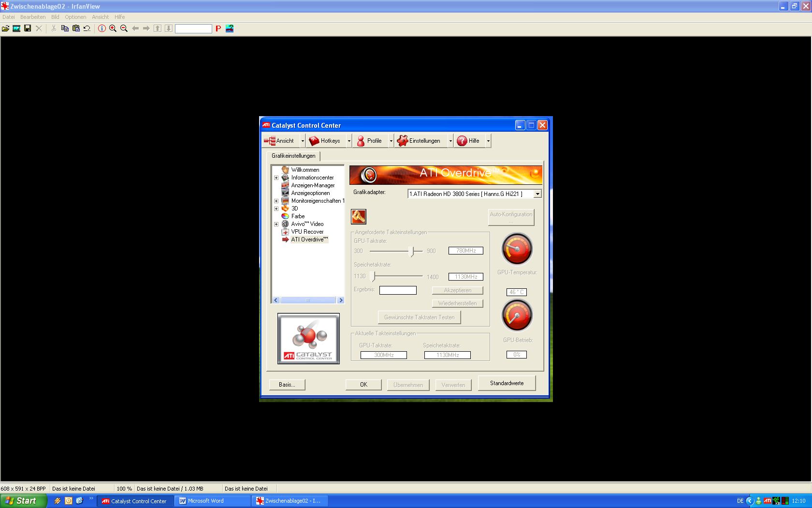Image resolution: width=812 pixels, height=508 pixels.
Task: Click the DE language indicator
Action: 740,501
